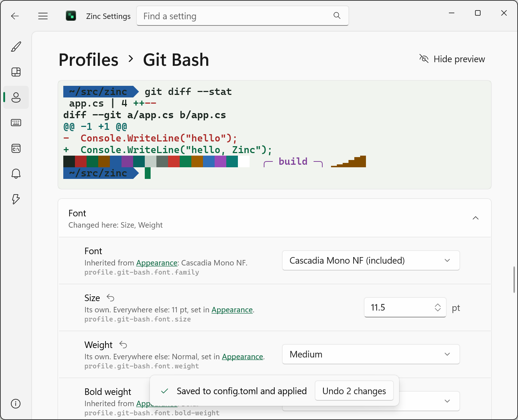Open the Appearance brush icon in the sidebar
This screenshot has height=420, width=518.
pyautogui.click(x=16, y=47)
